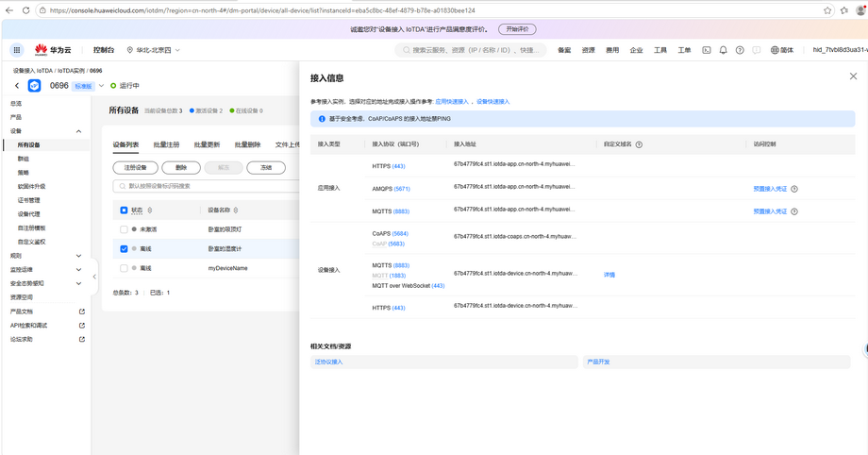Bookmark this page with star icon
The image size is (868, 455).
pos(827,10)
